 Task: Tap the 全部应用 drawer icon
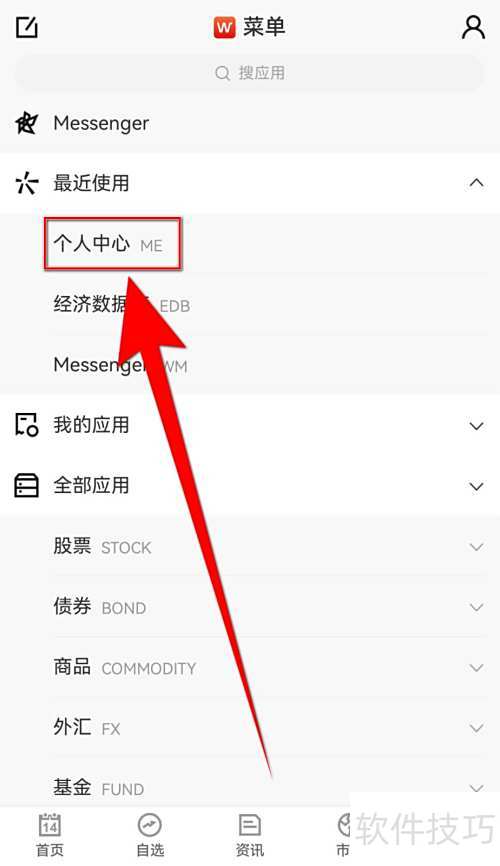click(27, 485)
